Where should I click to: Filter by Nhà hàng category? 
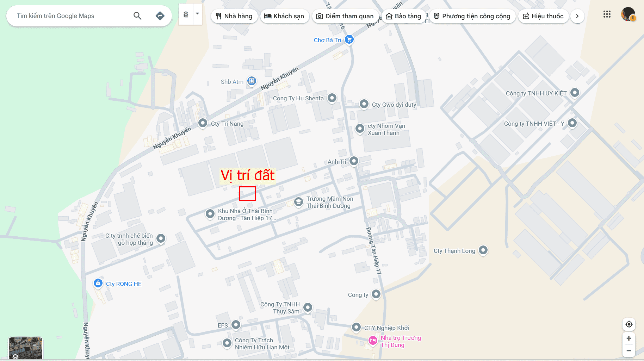pos(234,16)
